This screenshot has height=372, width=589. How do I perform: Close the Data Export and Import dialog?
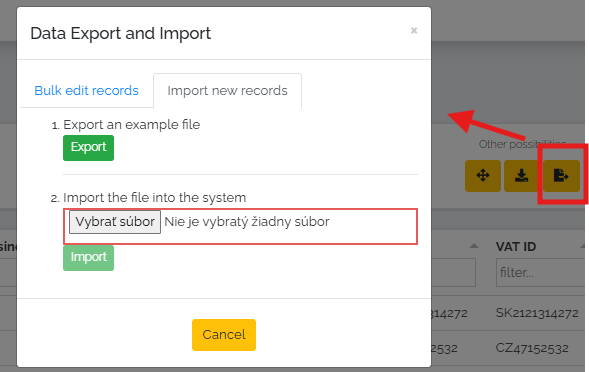click(x=414, y=30)
